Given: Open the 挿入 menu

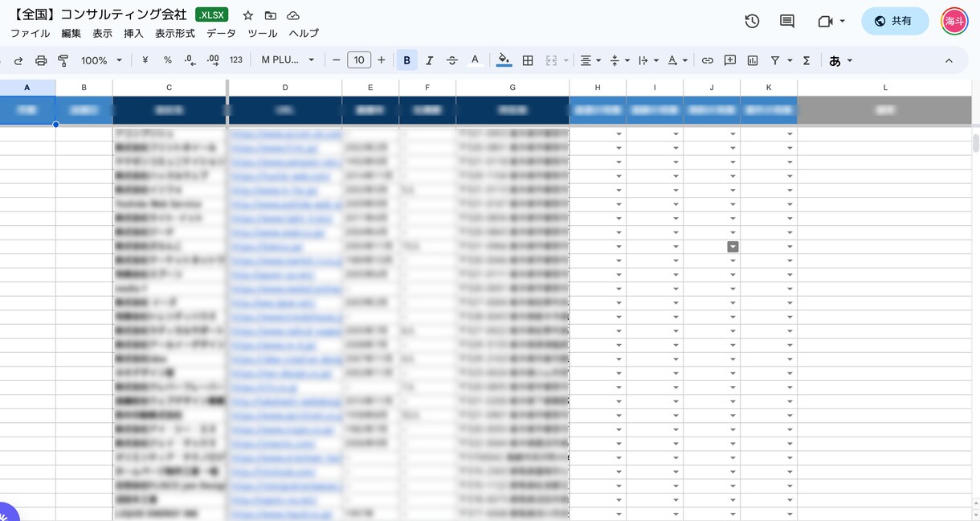Looking at the screenshot, I should point(133,33).
